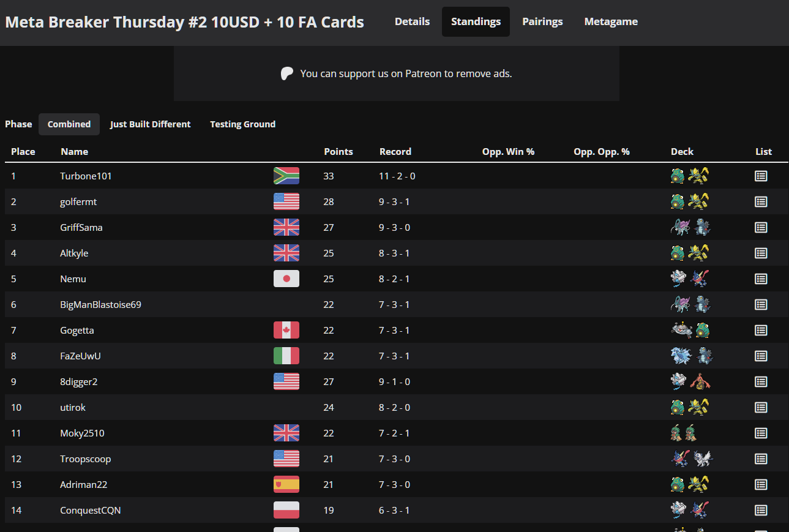The height and width of the screenshot is (532, 789).
Task: Open Moky2510's decklist icon
Action: coord(761,433)
